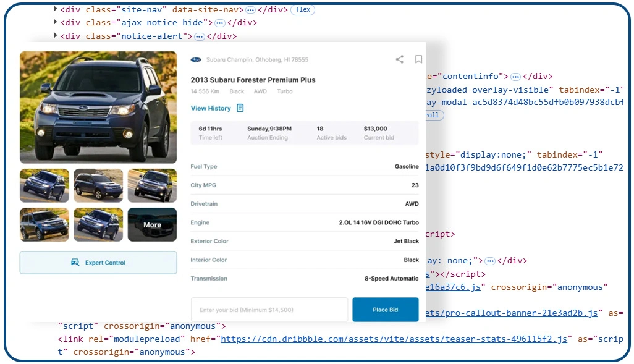The height and width of the screenshot is (364, 634).
Task: Click the Subaru dealer logo icon
Action: (x=196, y=60)
